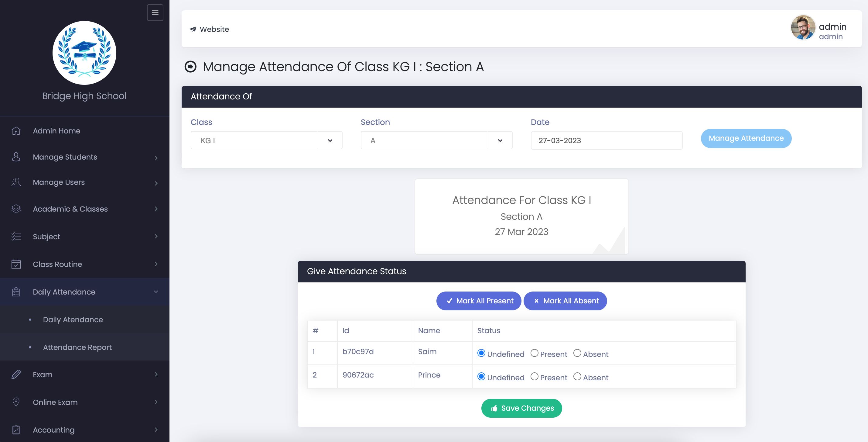Click the Subject checklist icon

(x=16, y=237)
